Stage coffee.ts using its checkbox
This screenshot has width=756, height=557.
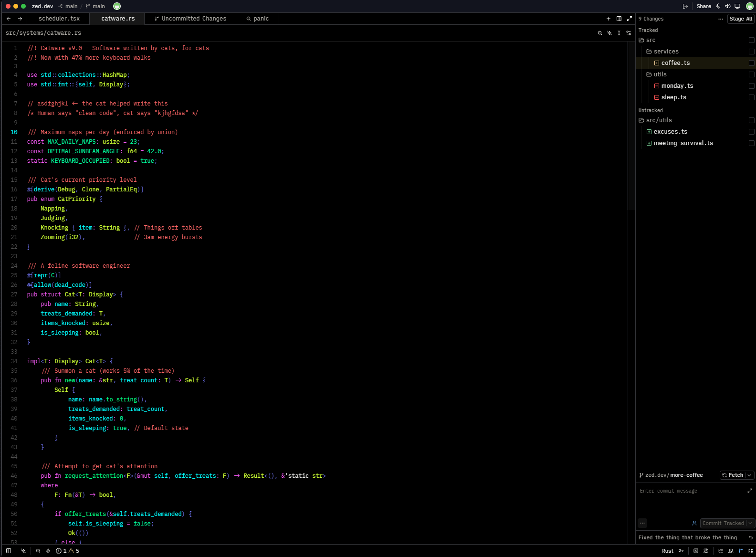pos(752,63)
